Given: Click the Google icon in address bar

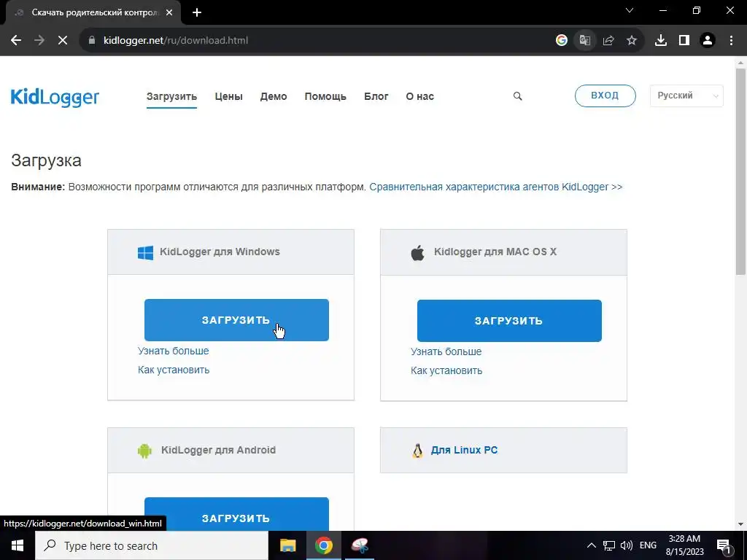Looking at the screenshot, I should [x=562, y=41].
